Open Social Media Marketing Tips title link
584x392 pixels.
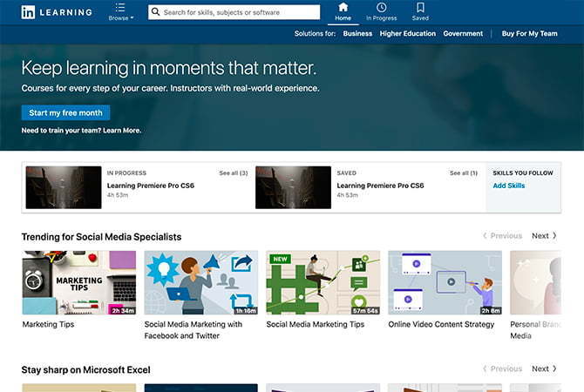coord(315,324)
